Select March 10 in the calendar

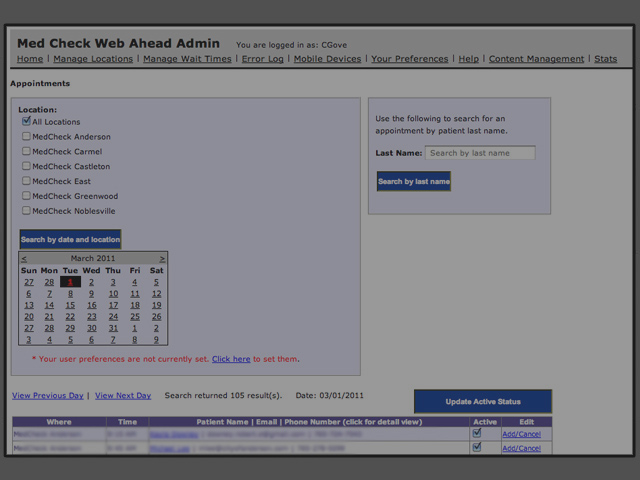click(x=113, y=293)
